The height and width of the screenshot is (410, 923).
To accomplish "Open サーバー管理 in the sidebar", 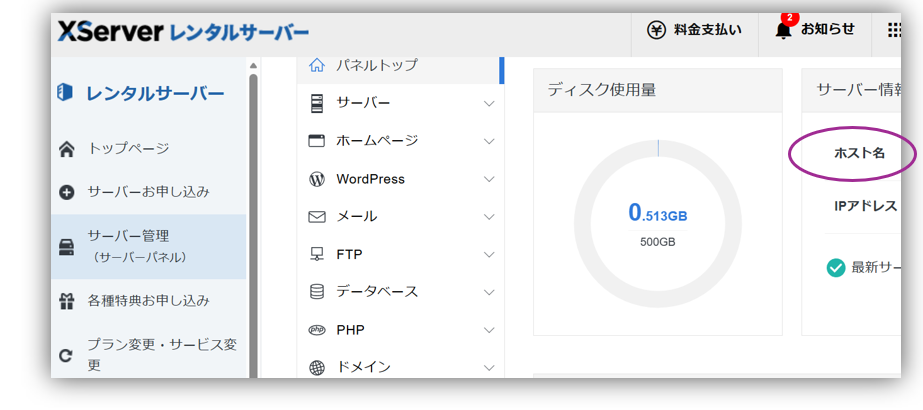I will [128, 246].
